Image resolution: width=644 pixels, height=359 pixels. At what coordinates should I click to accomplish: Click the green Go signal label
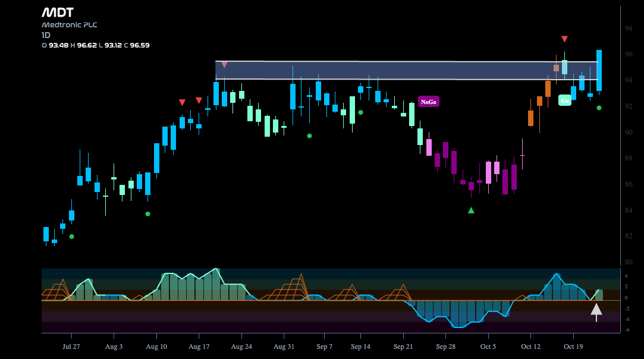(x=565, y=100)
